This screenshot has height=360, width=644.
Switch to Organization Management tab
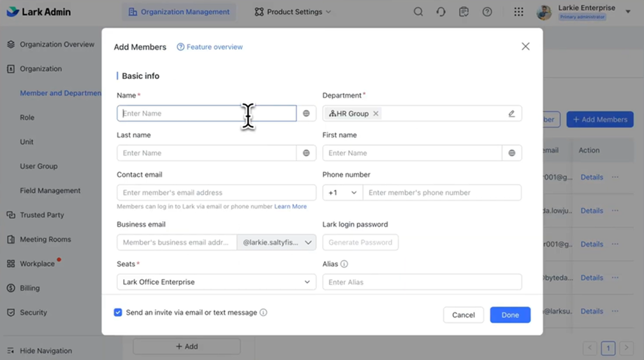[x=179, y=11]
